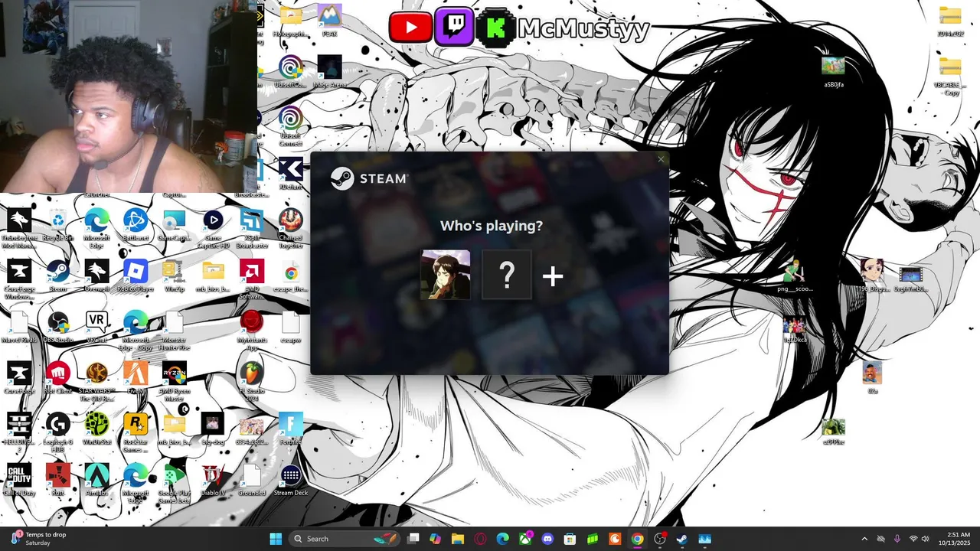Image resolution: width=980 pixels, height=551 pixels.
Task: Launch Aimlabs desktop shortcut
Action: click(96, 481)
